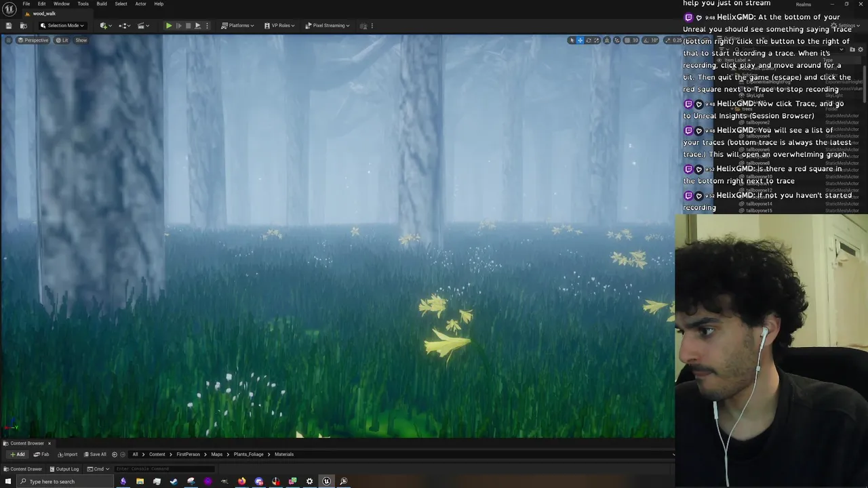Open the Perspective view dropdown

[33, 40]
